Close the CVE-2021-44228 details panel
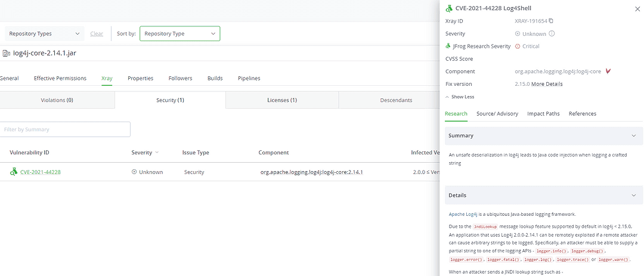 pos(633,8)
